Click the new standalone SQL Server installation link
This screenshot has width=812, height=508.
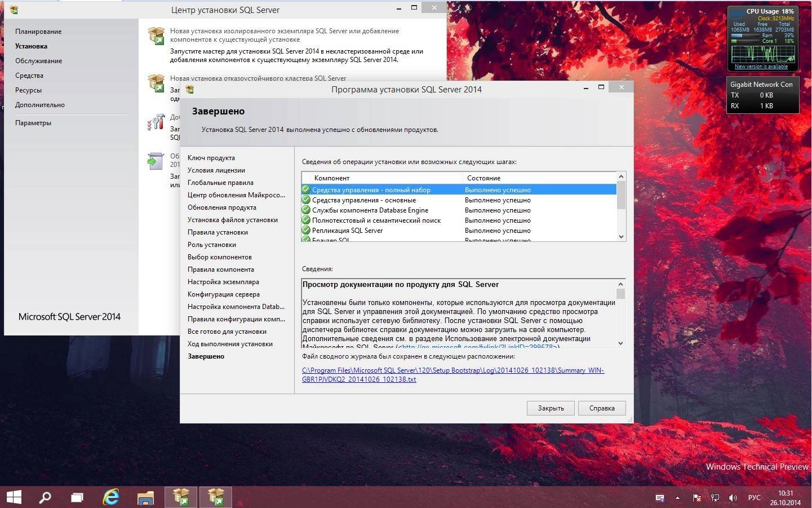pyautogui.click(x=285, y=35)
